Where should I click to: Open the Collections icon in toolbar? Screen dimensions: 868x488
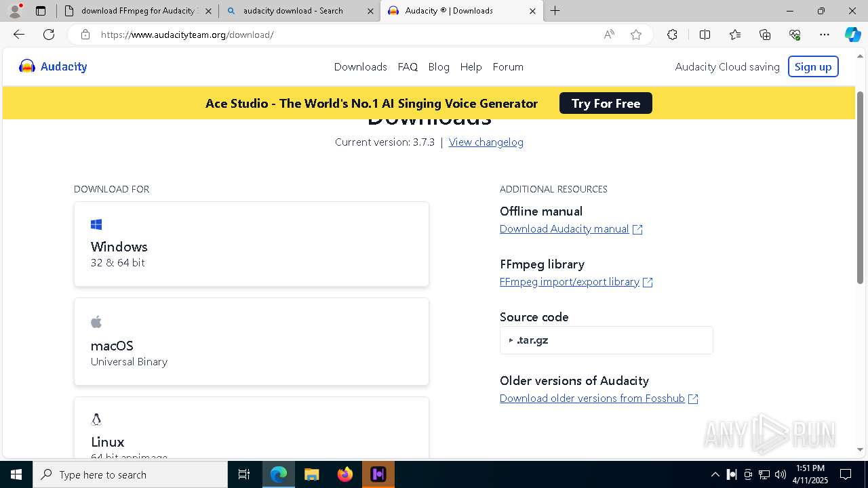tap(765, 35)
